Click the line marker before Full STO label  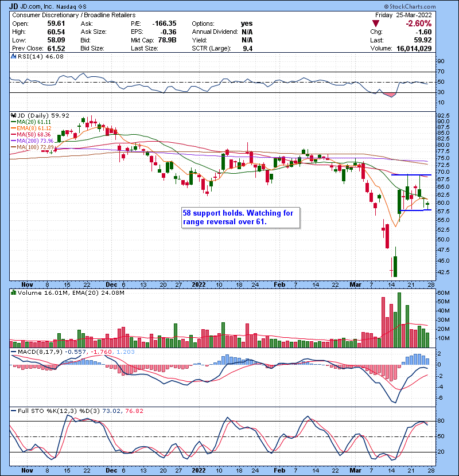(x=14, y=411)
